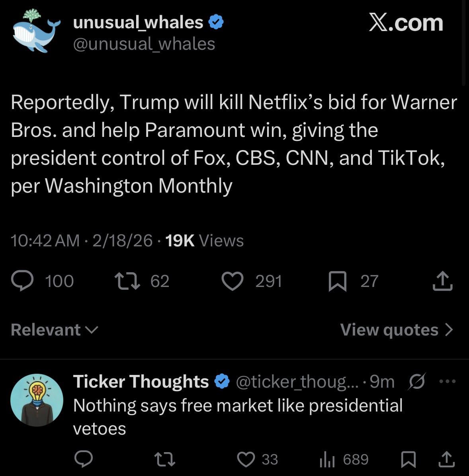Open more options on Ticker Thoughts reply
The image size is (469, 476).
(x=448, y=381)
